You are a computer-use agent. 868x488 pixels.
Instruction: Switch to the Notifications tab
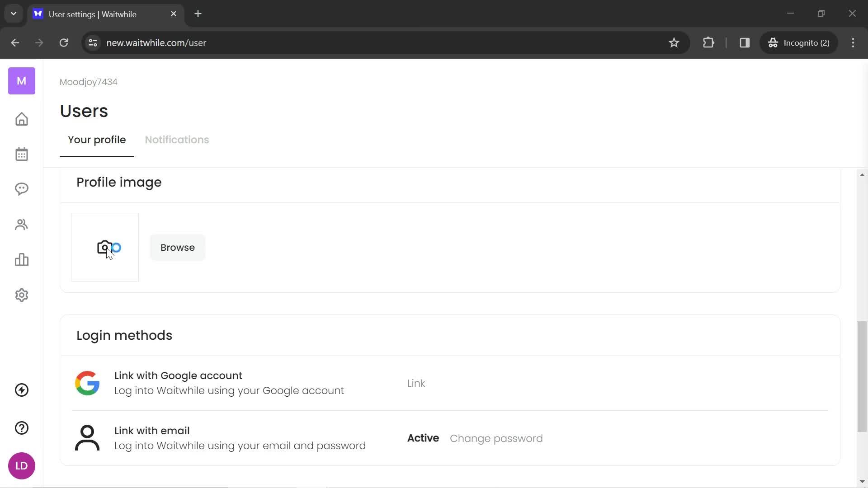177,140
